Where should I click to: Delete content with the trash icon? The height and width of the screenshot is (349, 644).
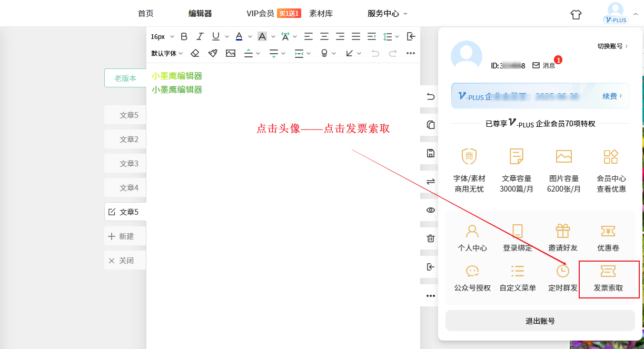(x=431, y=238)
